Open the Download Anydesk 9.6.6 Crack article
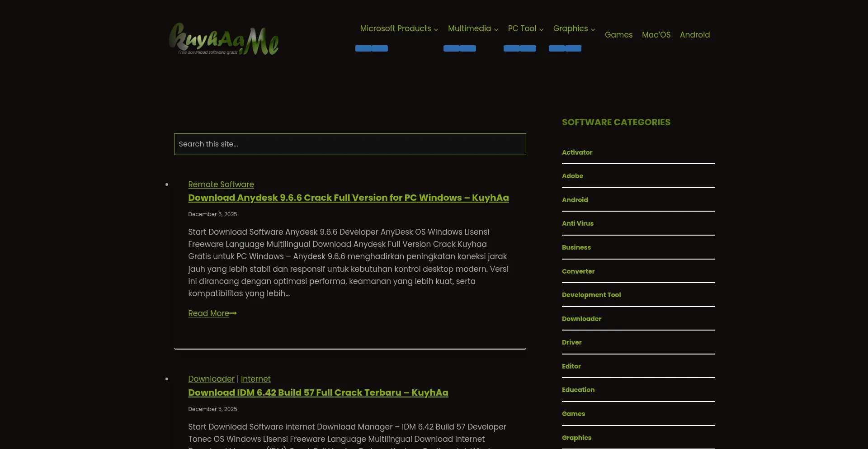The width and height of the screenshot is (868, 449). coord(348,198)
